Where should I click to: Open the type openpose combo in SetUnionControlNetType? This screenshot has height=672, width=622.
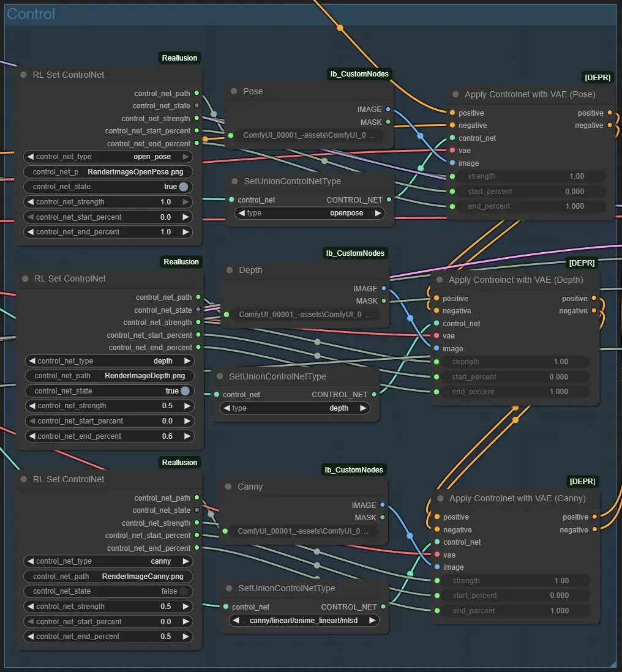click(x=310, y=213)
